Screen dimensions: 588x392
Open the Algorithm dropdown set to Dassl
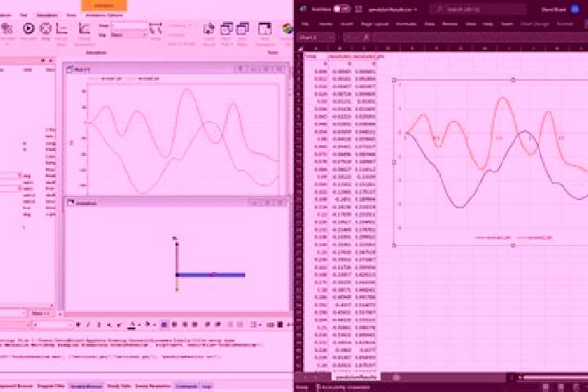click(128, 35)
